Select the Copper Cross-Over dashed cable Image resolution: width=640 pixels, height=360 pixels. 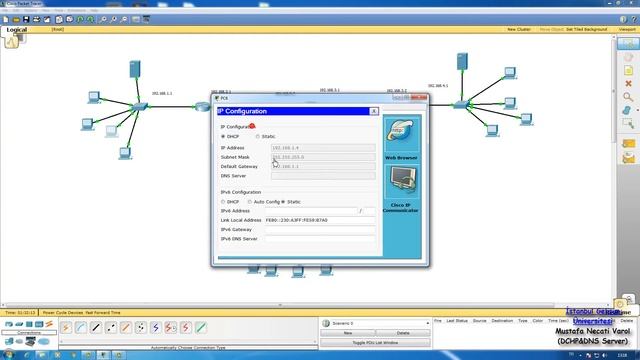pyautogui.click(x=111, y=327)
